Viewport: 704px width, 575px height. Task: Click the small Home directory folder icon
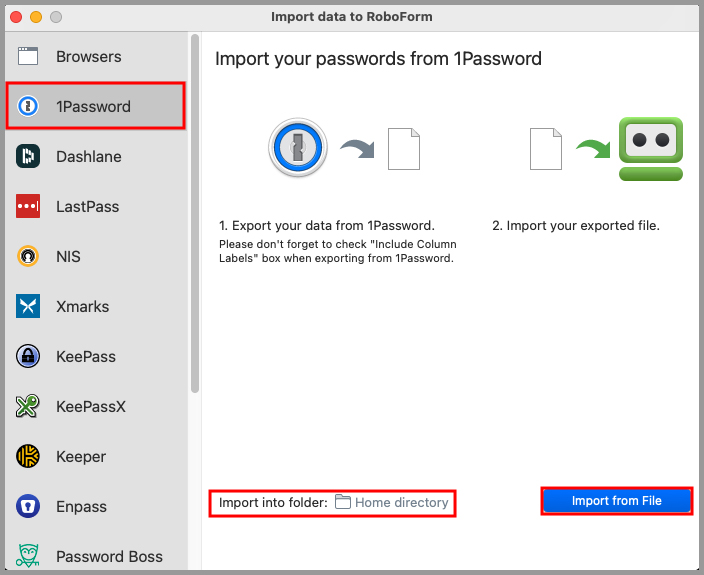click(343, 503)
